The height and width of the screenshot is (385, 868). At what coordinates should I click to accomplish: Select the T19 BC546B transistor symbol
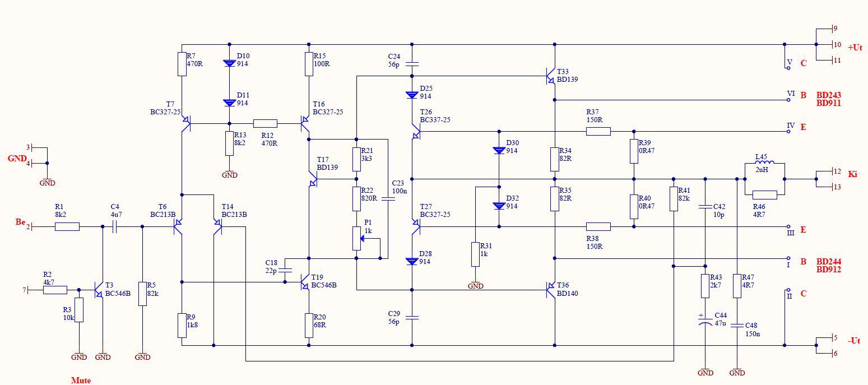tap(304, 282)
